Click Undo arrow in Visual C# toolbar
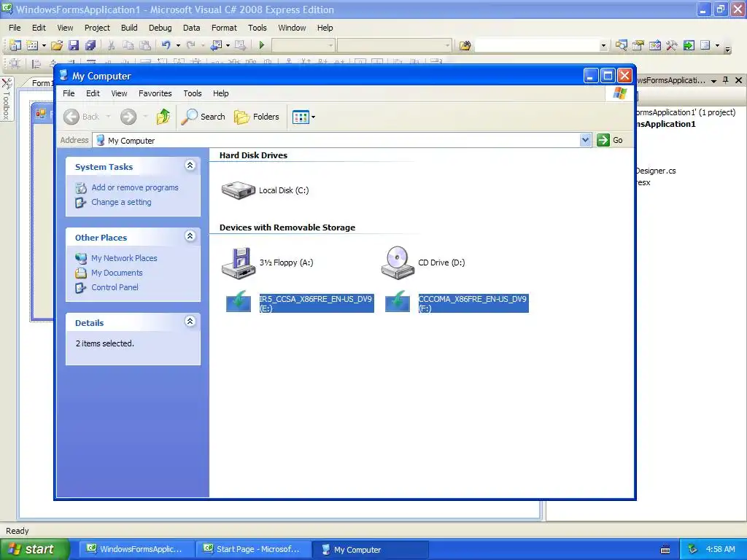The image size is (747, 560). tap(166, 45)
